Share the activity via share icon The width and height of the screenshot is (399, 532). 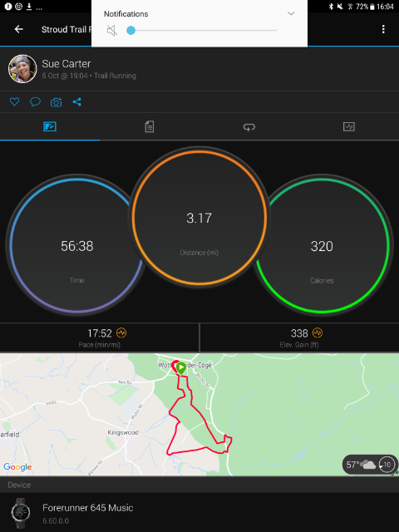pos(77,101)
